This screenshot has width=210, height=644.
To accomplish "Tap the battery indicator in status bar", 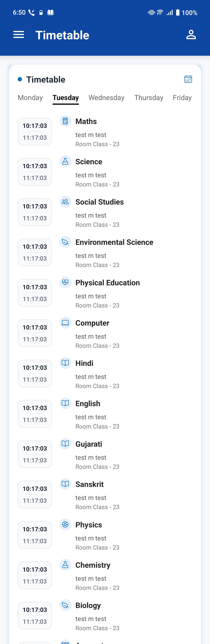I will (x=178, y=12).
